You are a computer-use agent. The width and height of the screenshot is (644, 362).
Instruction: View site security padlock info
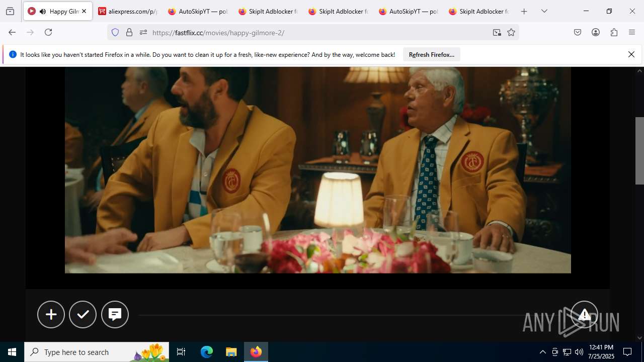tap(129, 32)
